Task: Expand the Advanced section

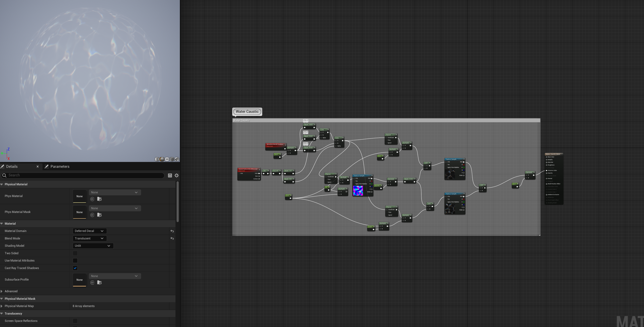Action: point(2,291)
